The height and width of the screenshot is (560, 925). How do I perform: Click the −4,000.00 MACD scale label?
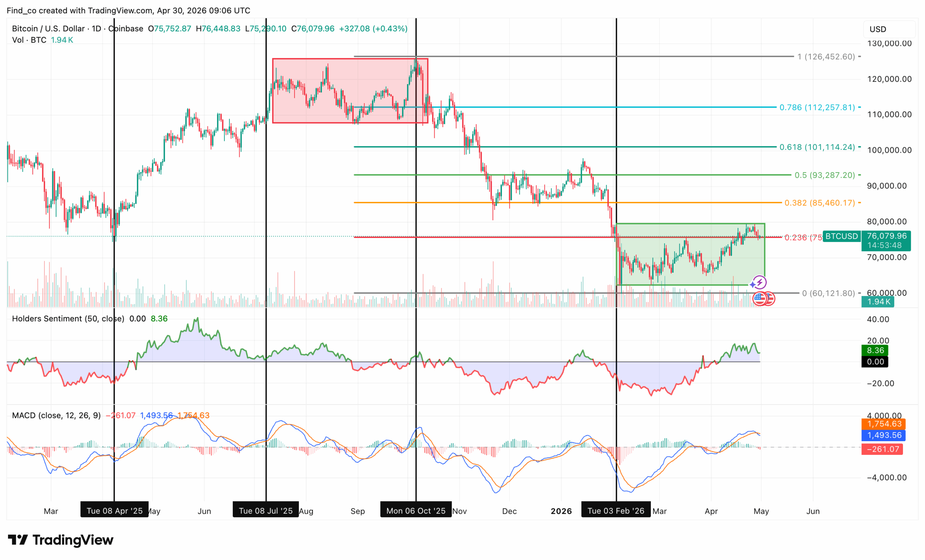[x=886, y=477]
